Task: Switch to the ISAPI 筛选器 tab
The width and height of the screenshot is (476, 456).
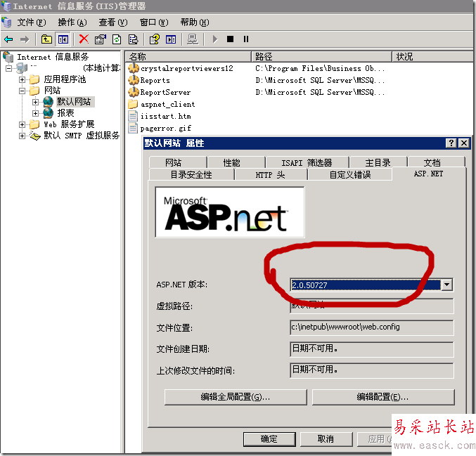Action: pos(307,162)
